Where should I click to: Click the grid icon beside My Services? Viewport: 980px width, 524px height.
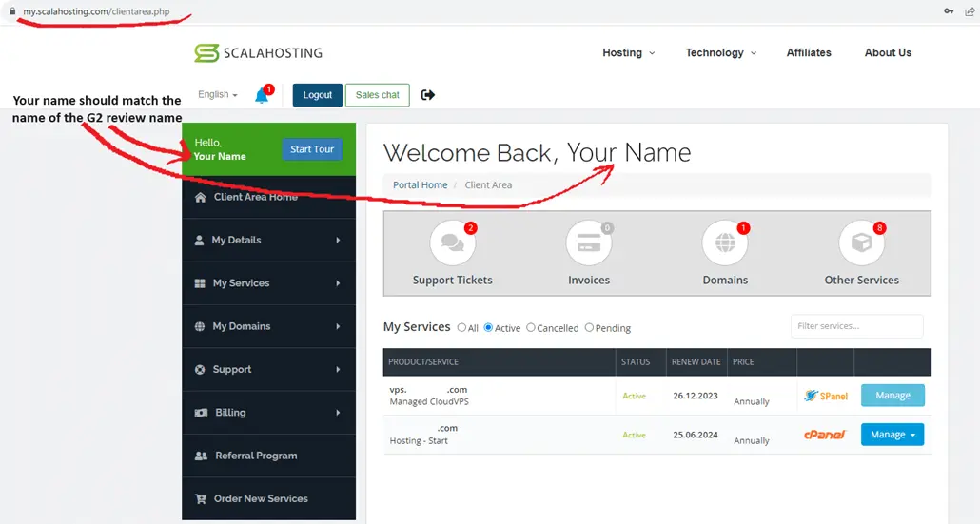click(200, 283)
